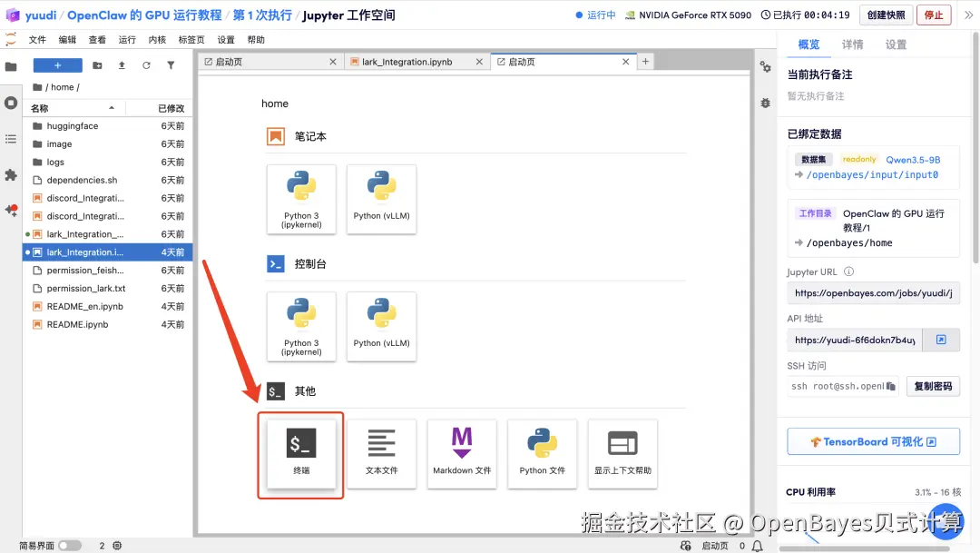Open the 帮助 menu
This screenshot has height=553, width=980.
tap(256, 39)
